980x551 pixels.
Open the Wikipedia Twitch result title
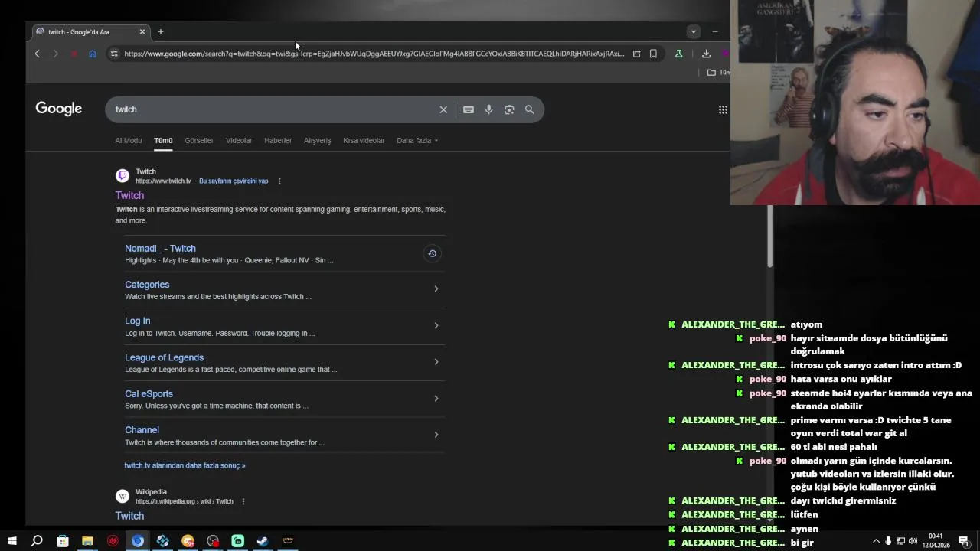pos(129,516)
